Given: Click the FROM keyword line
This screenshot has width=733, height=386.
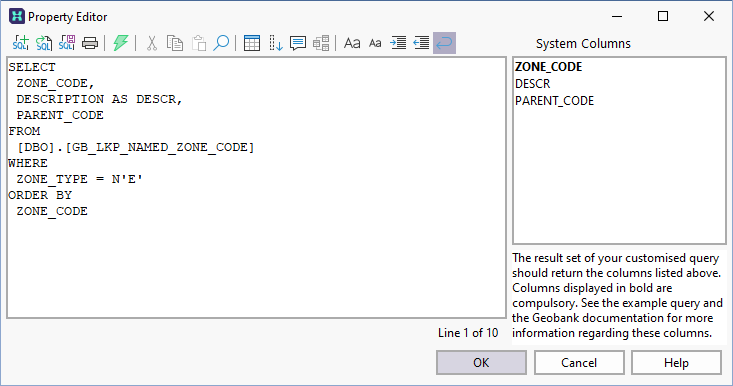Looking at the screenshot, I should click(24, 131).
